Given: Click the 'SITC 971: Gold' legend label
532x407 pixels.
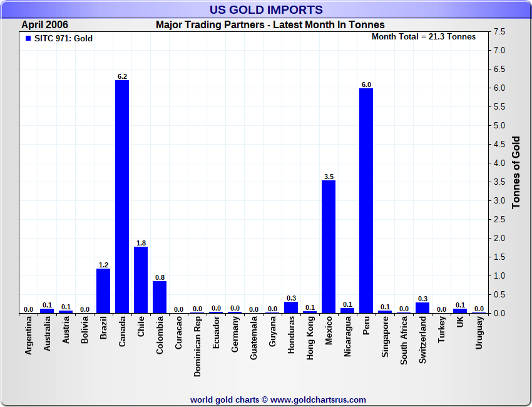Looking at the screenshot, I should [63, 38].
